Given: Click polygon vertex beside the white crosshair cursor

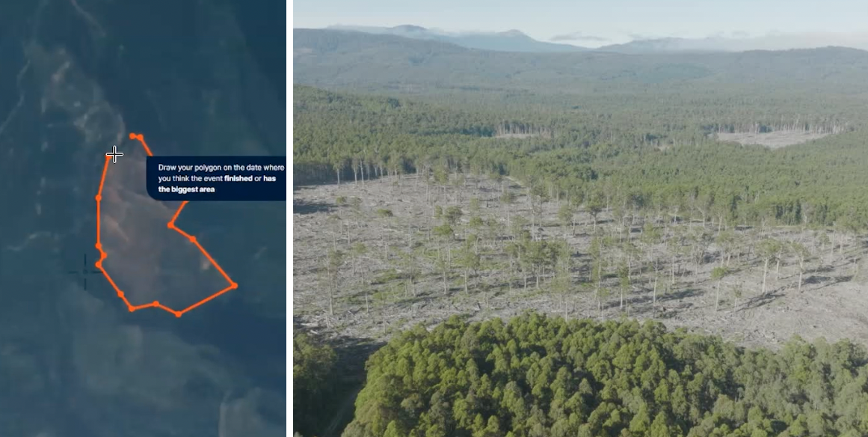Looking at the screenshot, I should 109,156.
